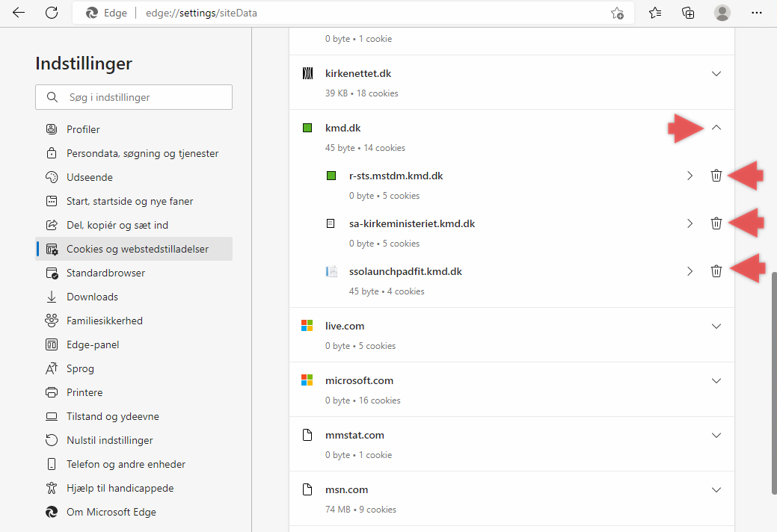Click the r-sts.mstdm.kmd.dk entry text
The width and height of the screenshot is (777, 532).
click(396, 176)
